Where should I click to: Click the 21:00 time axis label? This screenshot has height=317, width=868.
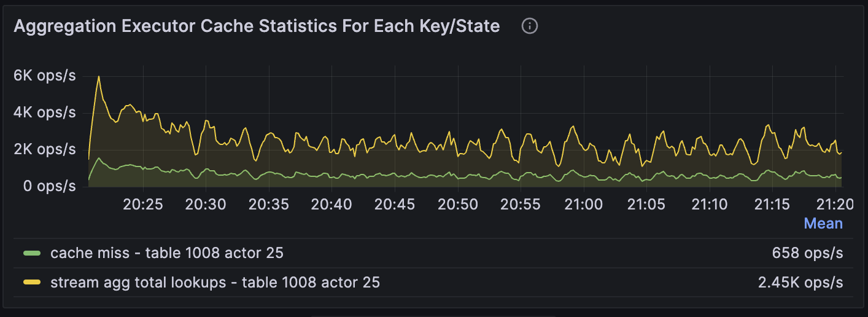click(x=583, y=204)
